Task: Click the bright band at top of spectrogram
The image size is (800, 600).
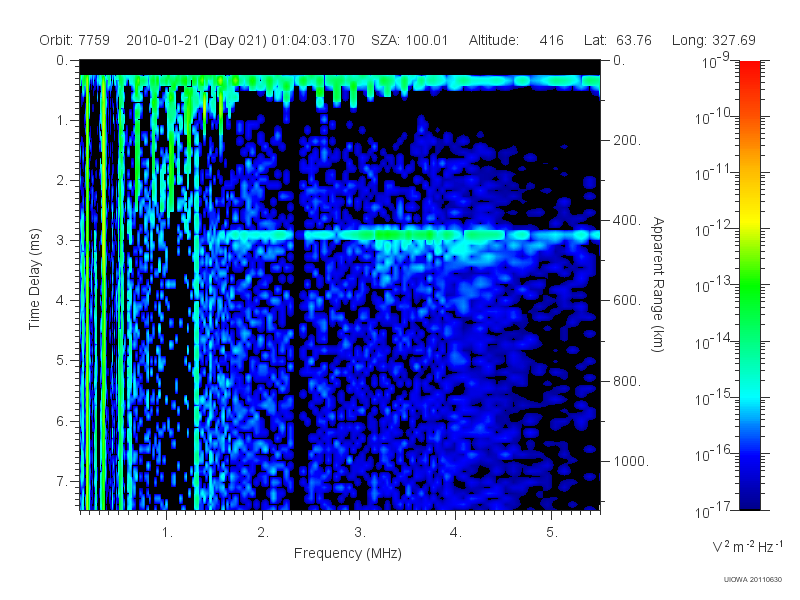Action: [340, 82]
